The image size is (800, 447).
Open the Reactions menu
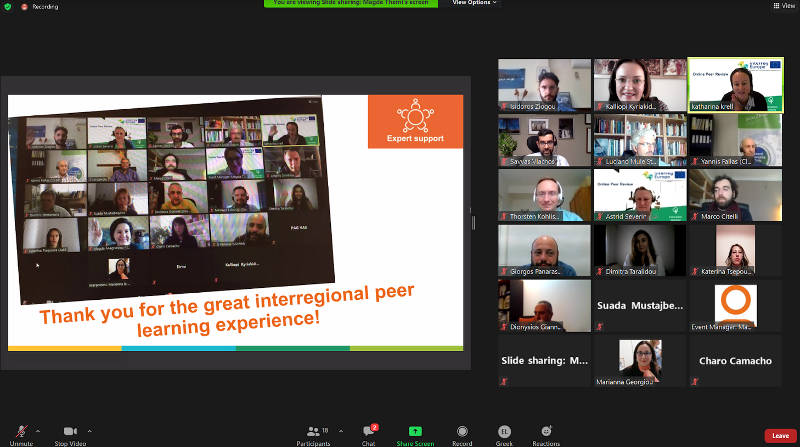[x=546, y=432]
